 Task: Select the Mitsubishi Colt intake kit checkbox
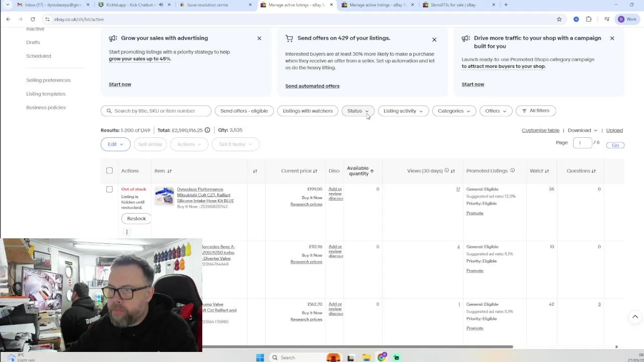(109, 189)
